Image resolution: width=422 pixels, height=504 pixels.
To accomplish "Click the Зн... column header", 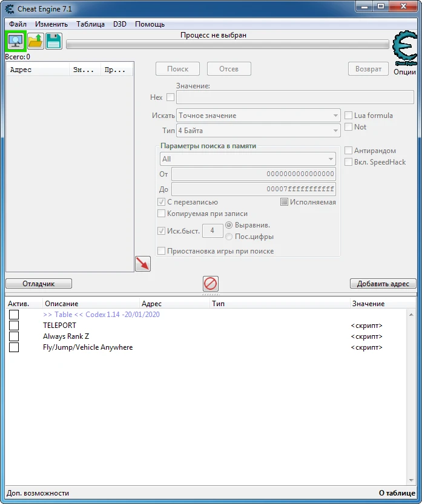I will (85, 70).
